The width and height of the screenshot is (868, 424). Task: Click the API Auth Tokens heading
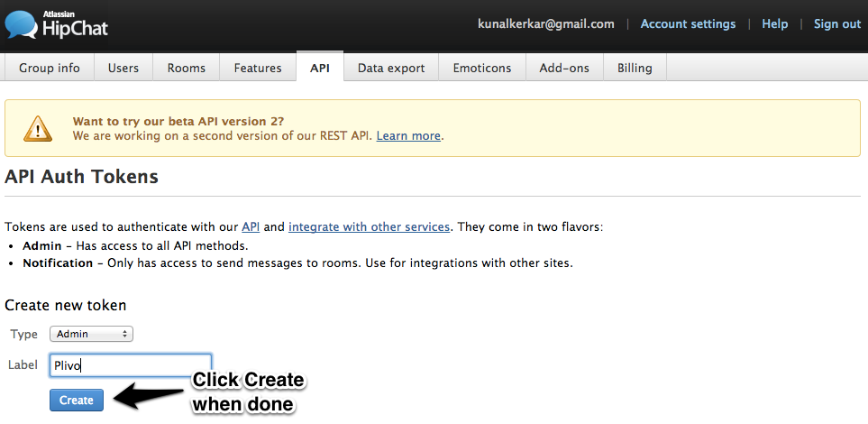point(81,177)
